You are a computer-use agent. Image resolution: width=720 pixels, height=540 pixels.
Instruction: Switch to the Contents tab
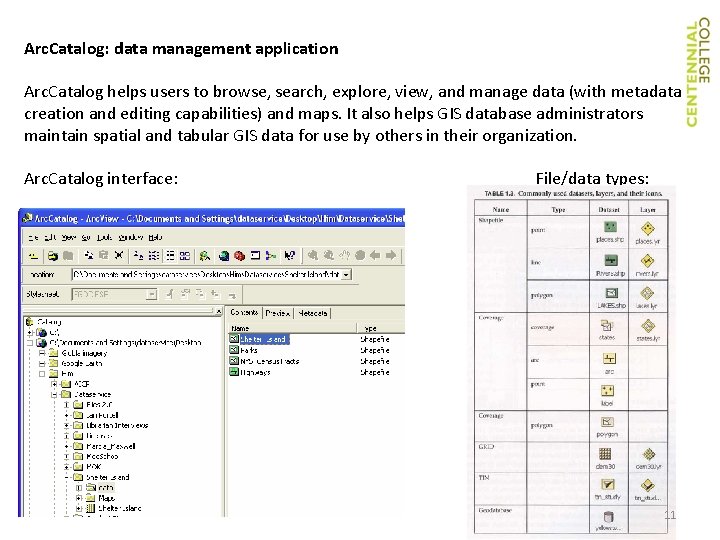244,313
